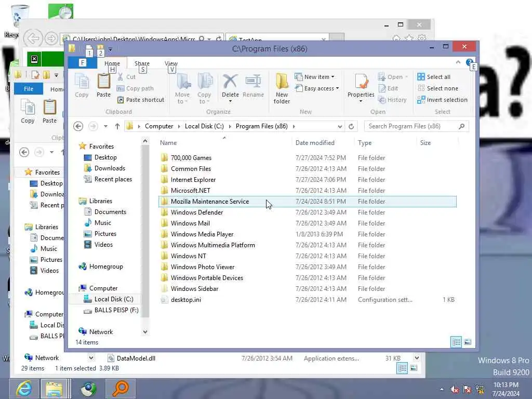Click Invert selection in the ribbon
The image size is (532, 399).
443,100
